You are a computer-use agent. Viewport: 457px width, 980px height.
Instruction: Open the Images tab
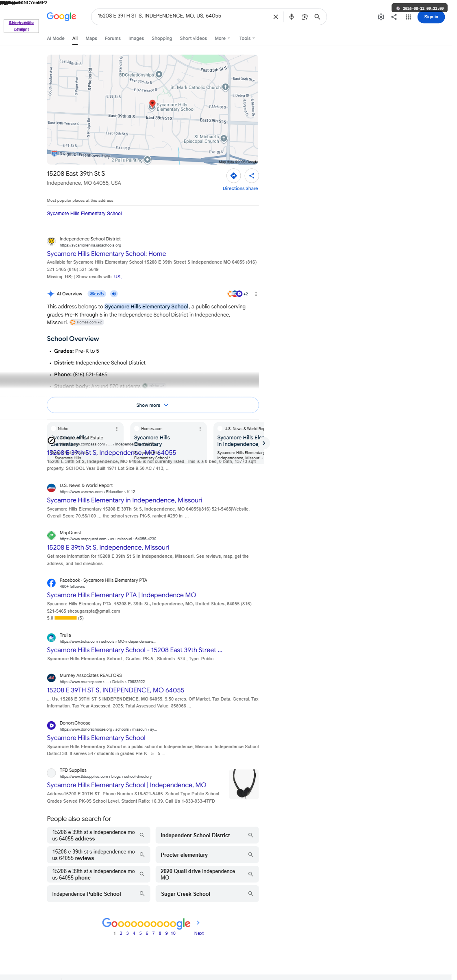pos(136,38)
